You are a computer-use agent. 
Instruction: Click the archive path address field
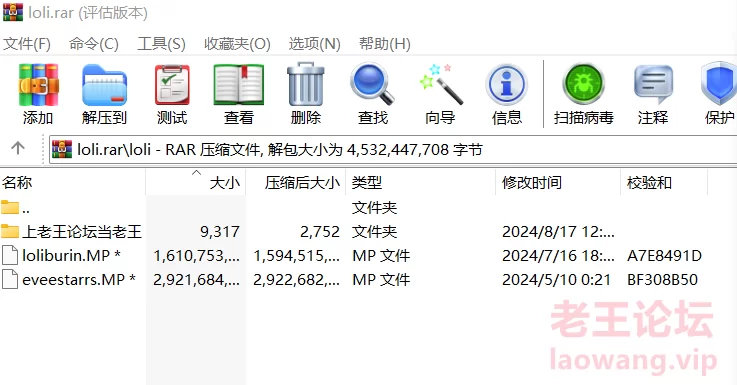point(393,149)
